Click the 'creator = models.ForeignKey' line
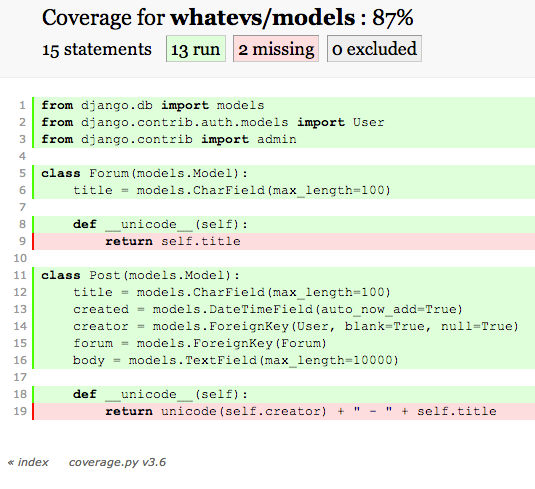 [x=285, y=326]
